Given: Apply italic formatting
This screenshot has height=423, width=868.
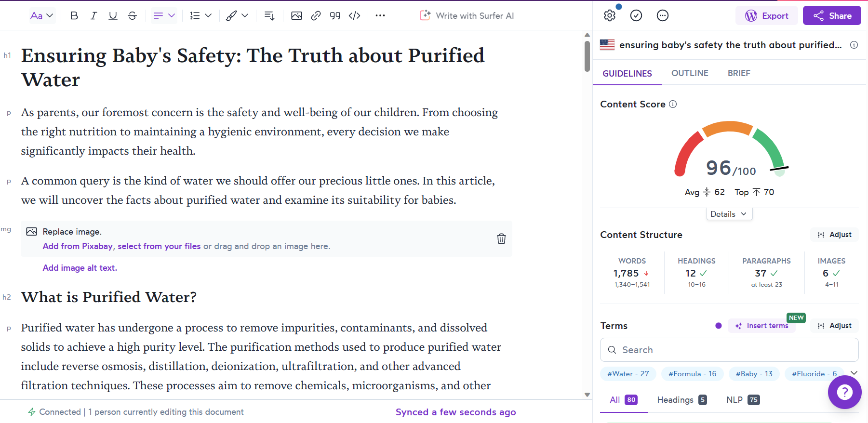Looking at the screenshot, I should (93, 16).
